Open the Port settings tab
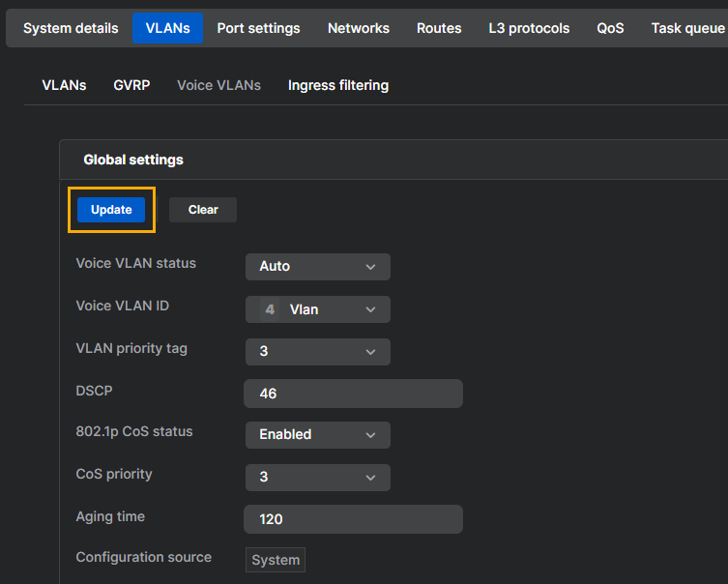Screen dimensions: 728x584 [x=258, y=28]
